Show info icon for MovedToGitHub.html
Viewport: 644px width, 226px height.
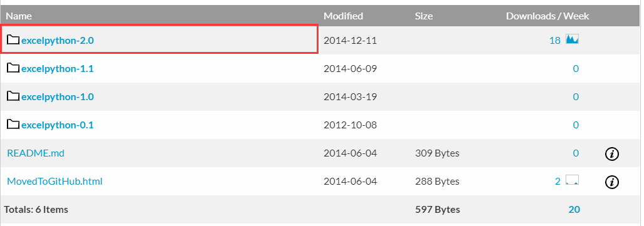coord(612,182)
